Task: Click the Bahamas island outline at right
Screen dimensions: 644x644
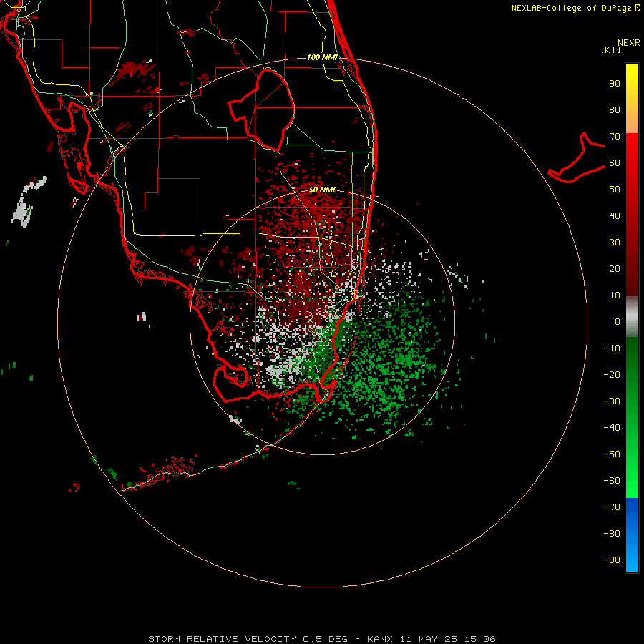Action: (577, 157)
